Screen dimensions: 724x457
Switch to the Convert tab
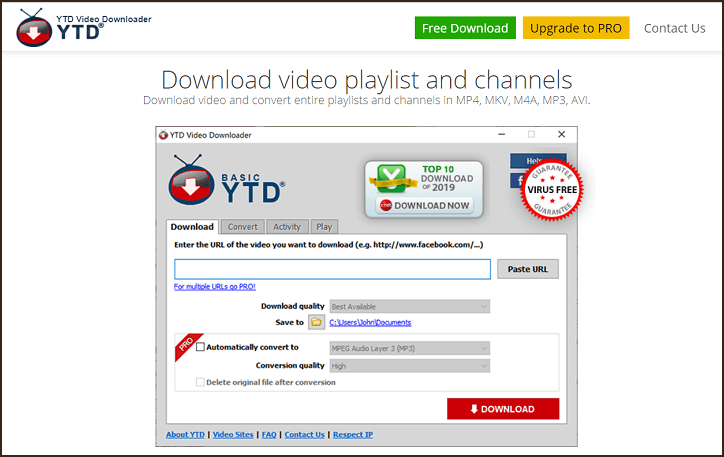(x=243, y=227)
